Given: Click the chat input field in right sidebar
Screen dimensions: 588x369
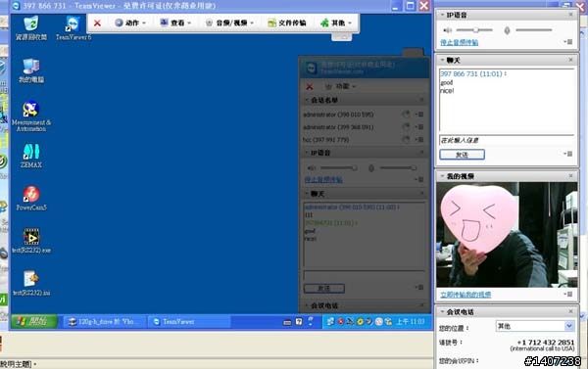Looking at the screenshot, I should tap(507, 140).
